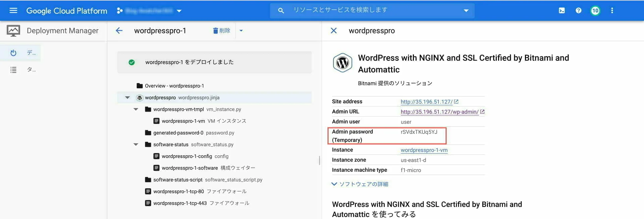Select wordpresspro-vm-tmpl vm_instance.py row
The width and height of the screenshot is (644, 219).
pos(214,109)
